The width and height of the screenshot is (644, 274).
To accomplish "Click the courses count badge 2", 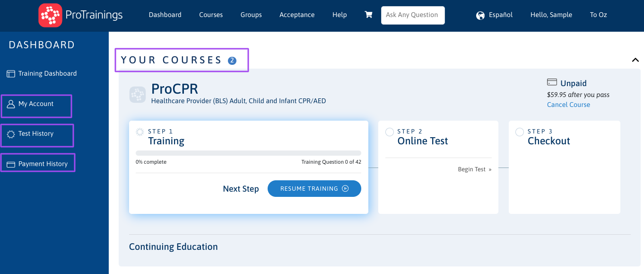I will [x=232, y=61].
